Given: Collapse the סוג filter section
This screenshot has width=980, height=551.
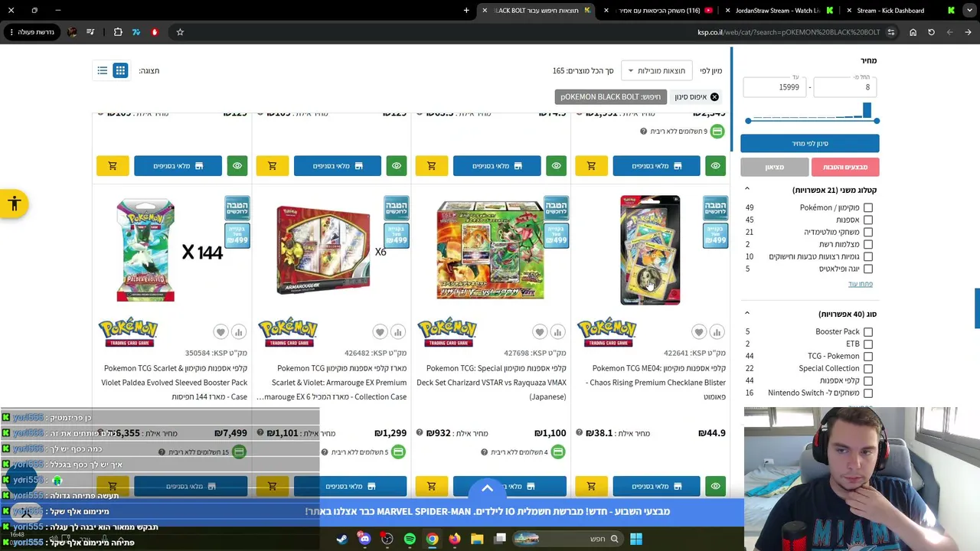Looking at the screenshot, I should [x=747, y=314].
